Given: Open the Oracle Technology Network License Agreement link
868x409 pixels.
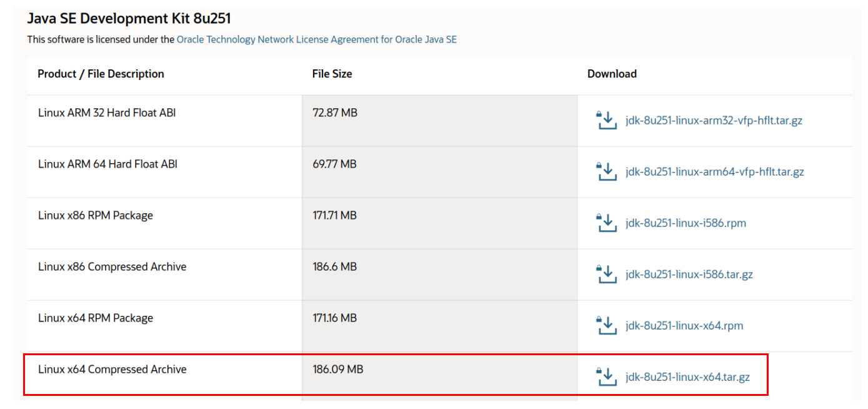Looking at the screenshot, I should (317, 39).
